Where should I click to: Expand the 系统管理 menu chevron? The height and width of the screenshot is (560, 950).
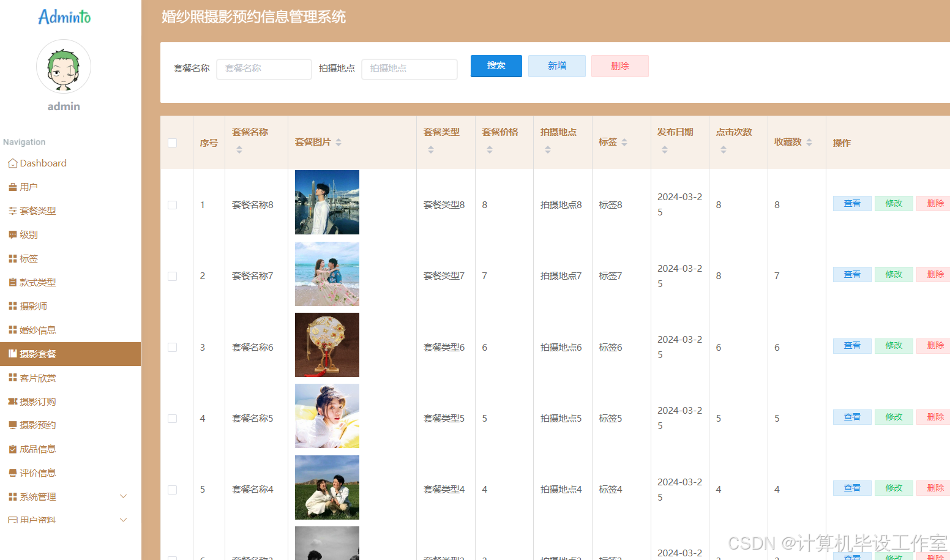click(123, 496)
